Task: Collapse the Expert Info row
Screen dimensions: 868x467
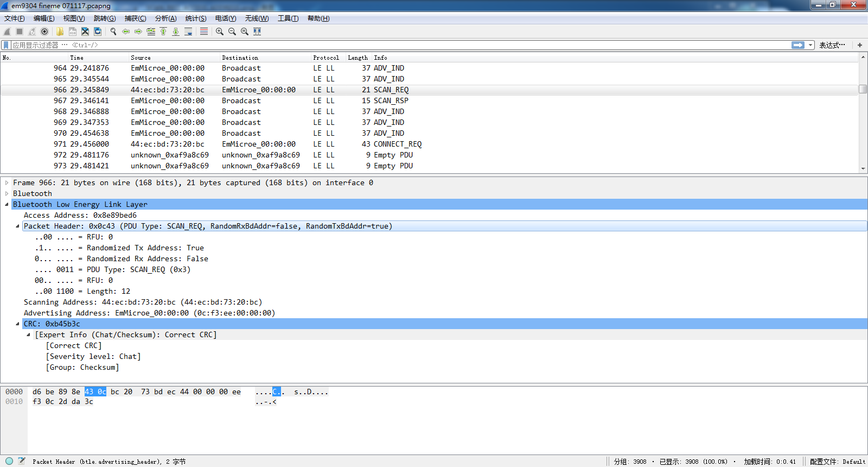Action: pyautogui.click(x=28, y=335)
